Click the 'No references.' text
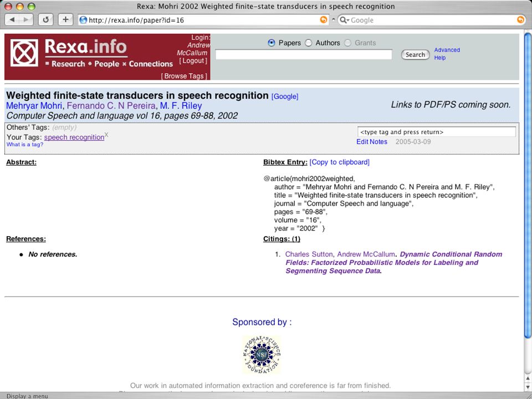Screen dimensions: 532x399 point(53,254)
